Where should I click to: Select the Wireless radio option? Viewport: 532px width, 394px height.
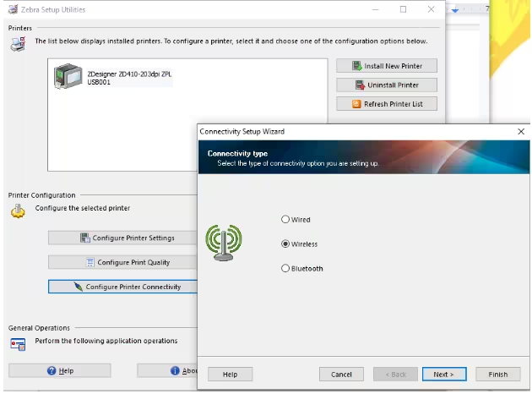click(x=286, y=244)
